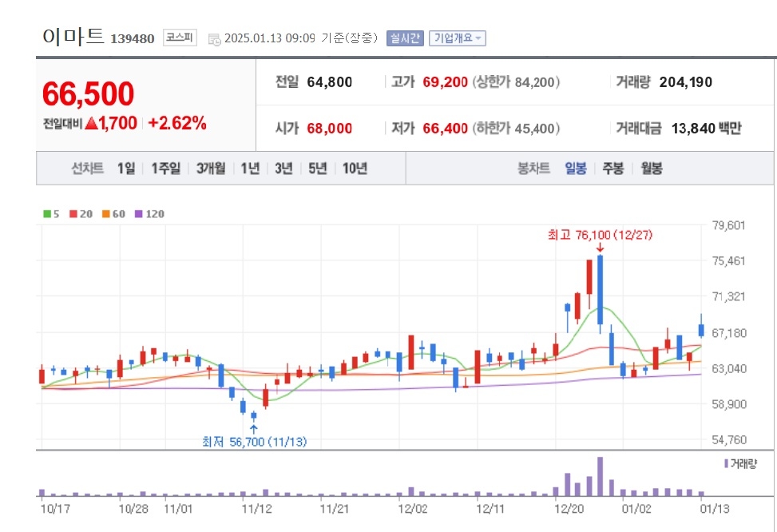Click the 11/01 date axis label
The width and height of the screenshot is (777, 532).
coord(178,509)
